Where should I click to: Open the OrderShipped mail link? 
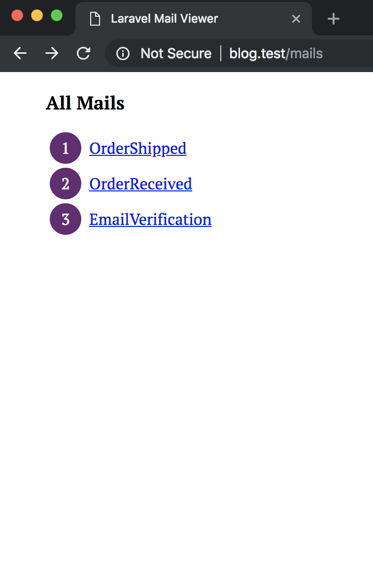(x=138, y=148)
